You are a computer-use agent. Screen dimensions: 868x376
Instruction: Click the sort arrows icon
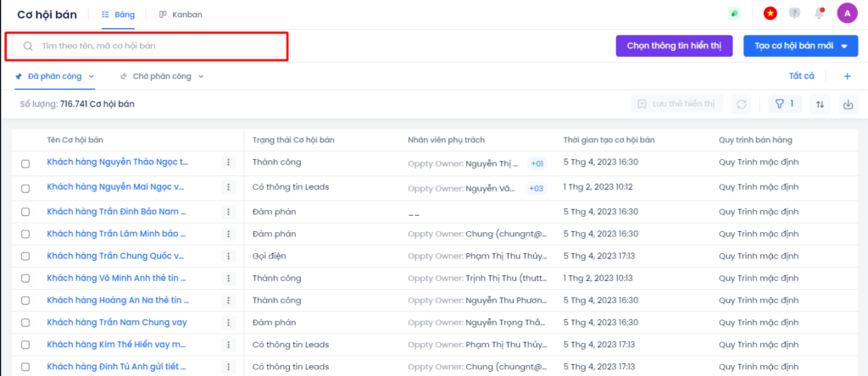(820, 104)
